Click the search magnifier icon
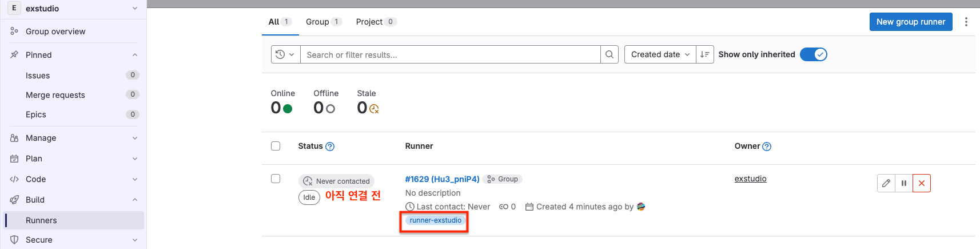Image resolution: width=980 pixels, height=249 pixels. pyautogui.click(x=609, y=54)
